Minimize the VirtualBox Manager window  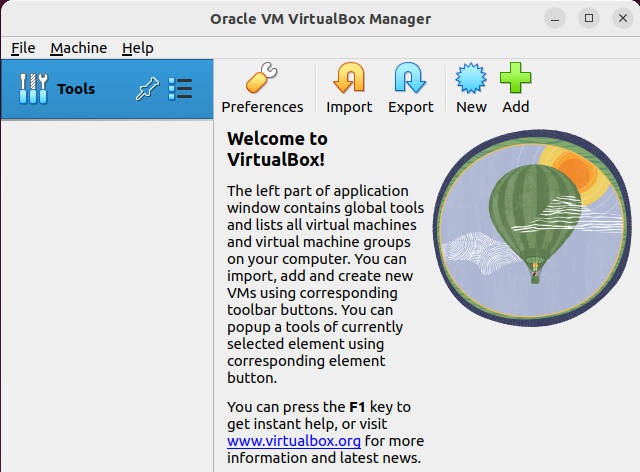(555, 18)
